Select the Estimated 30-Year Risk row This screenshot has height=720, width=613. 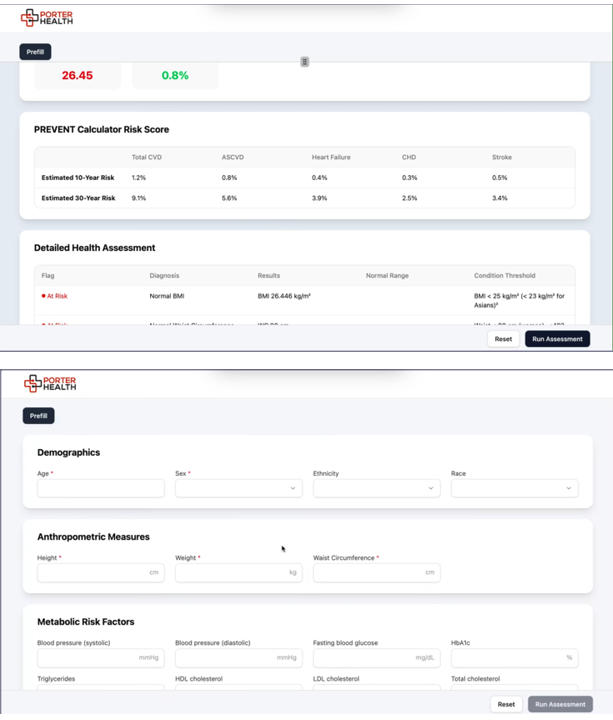[305, 198]
